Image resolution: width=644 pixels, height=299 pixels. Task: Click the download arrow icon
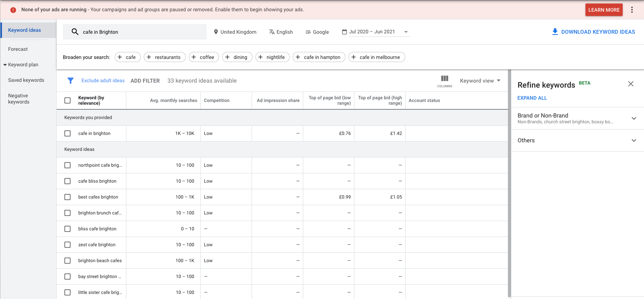(x=555, y=32)
